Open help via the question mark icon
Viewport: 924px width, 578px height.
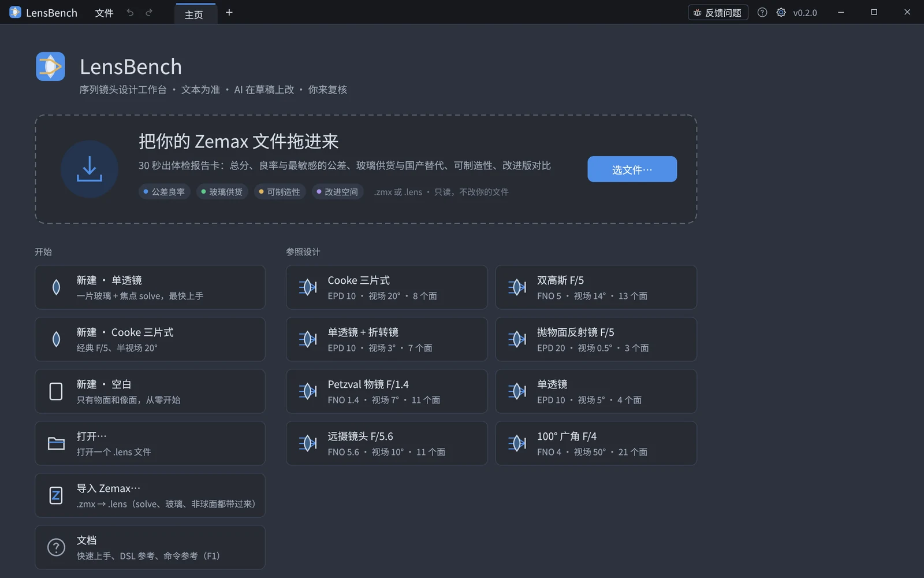click(x=762, y=13)
